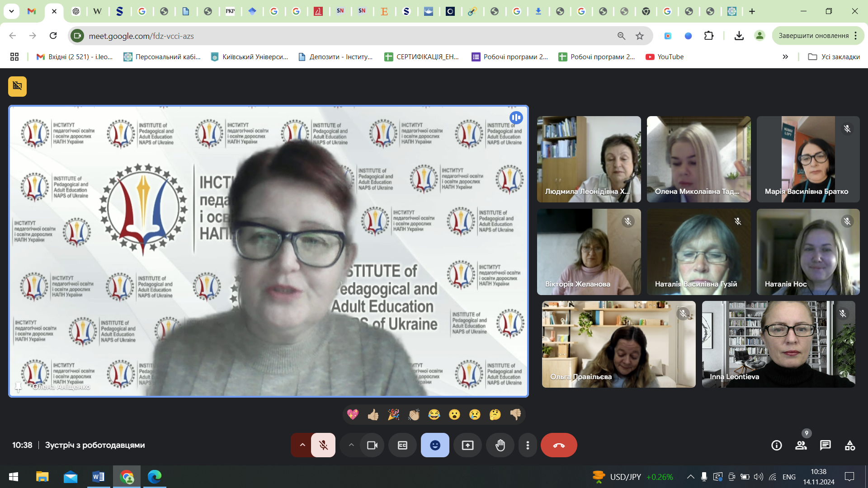868x488 pixels.
Task: Click the Present now screen share icon
Action: point(467,445)
